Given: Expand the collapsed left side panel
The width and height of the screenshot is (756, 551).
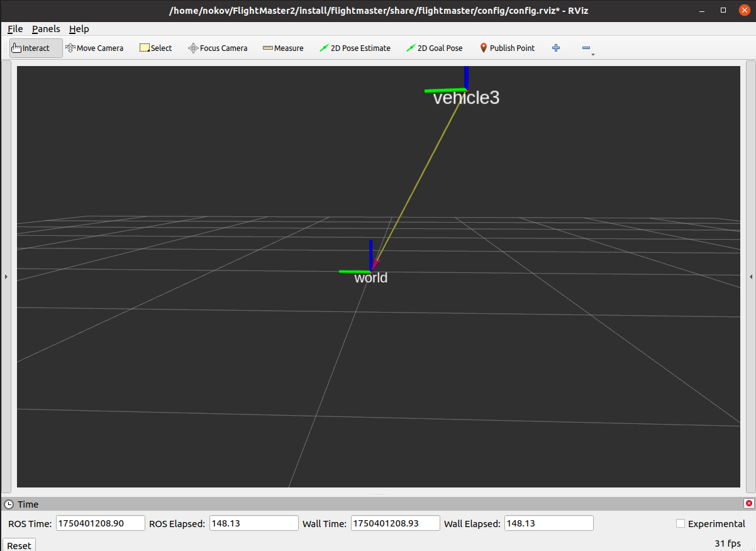Looking at the screenshot, I should pyautogui.click(x=6, y=277).
